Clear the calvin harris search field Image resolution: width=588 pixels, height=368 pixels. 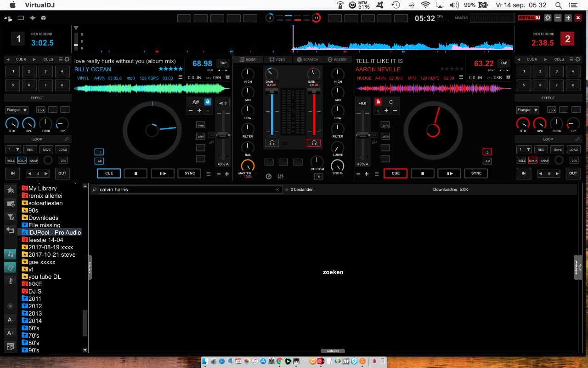coord(277,190)
